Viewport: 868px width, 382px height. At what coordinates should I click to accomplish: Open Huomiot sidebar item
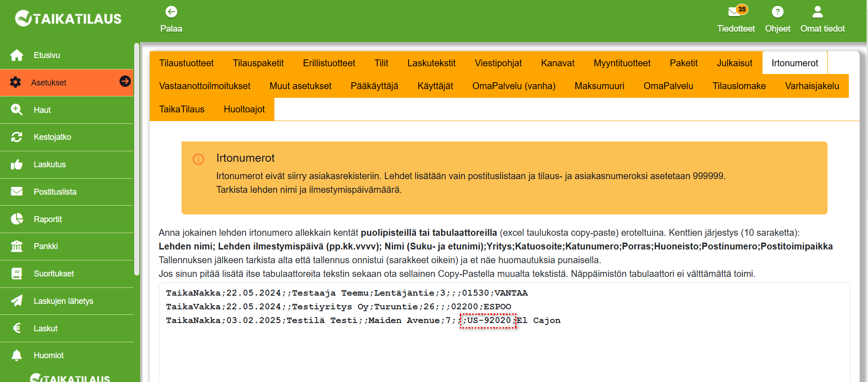pyautogui.click(x=67, y=355)
